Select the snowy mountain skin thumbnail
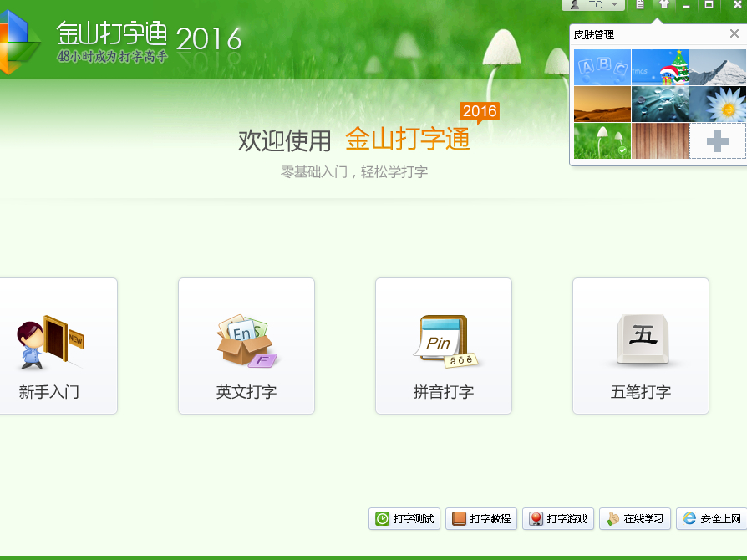747x560 pixels. click(x=718, y=67)
